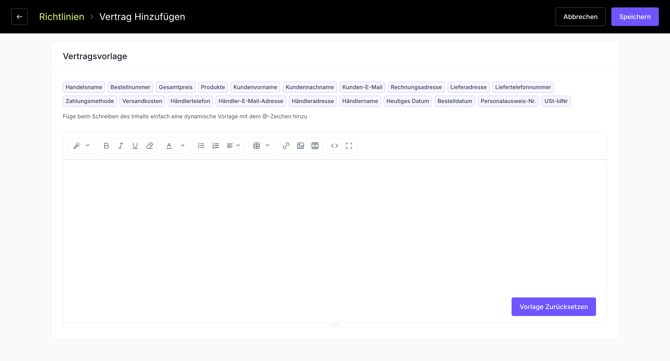Toggle fullscreen mode for the editor
The width and height of the screenshot is (670, 361).
tap(349, 146)
